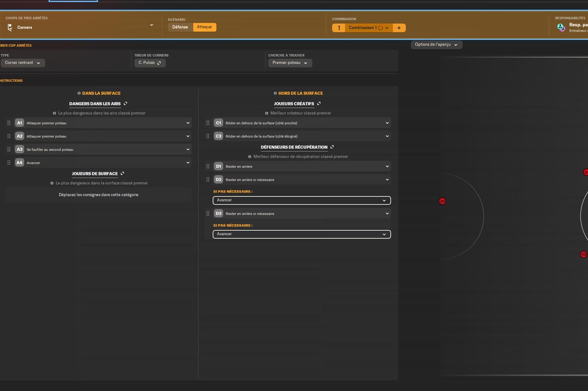The width and height of the screenshot is (588, 391).
Task: Open Options de l'aperçu dropdown
Action: pyautogui.click(x=436, y=44)
